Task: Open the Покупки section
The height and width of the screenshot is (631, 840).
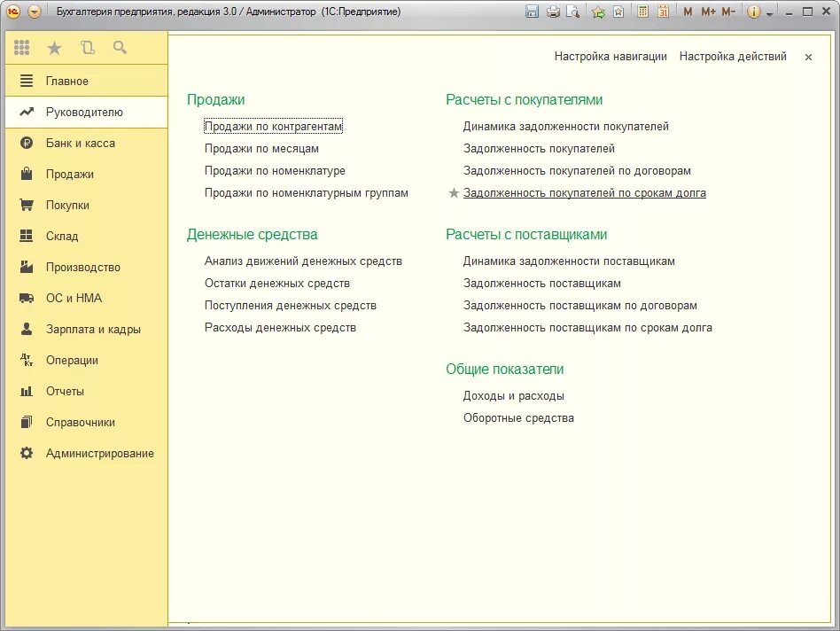Action: pos(87,205)
